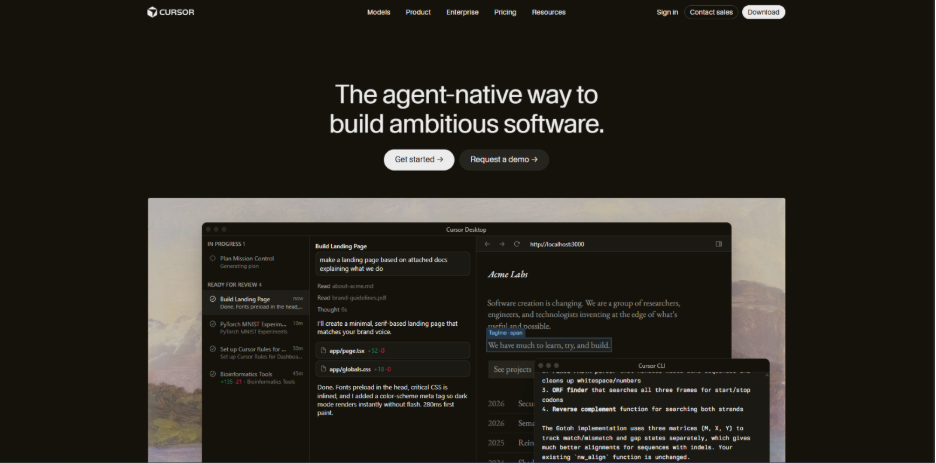This screenshot has height=463, width=936.
Task: Click check icon of Bioinformatics Tools task
Action: pyautogui.click(x=213, y=374)
